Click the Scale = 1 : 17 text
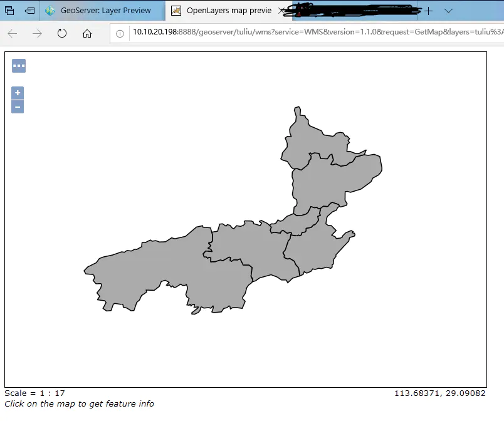The width and height of the screenshot is (504, 421). [34, 393]
